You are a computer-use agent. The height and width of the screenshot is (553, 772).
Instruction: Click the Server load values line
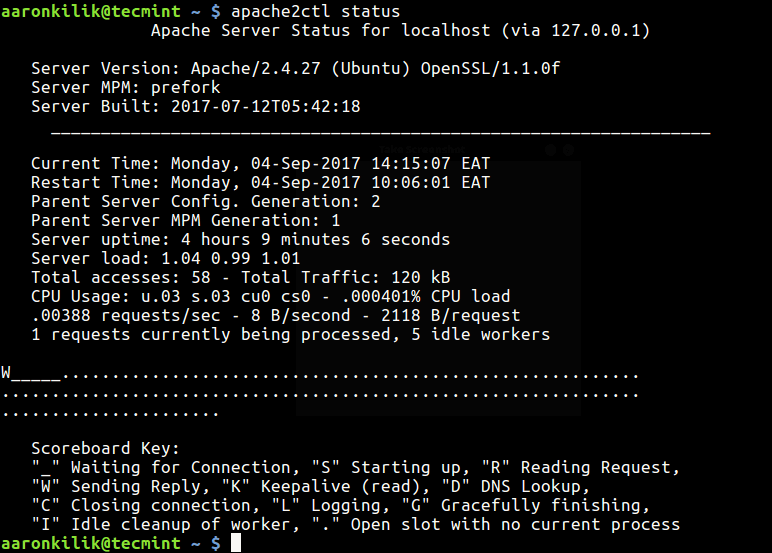[x=166, y=258]
